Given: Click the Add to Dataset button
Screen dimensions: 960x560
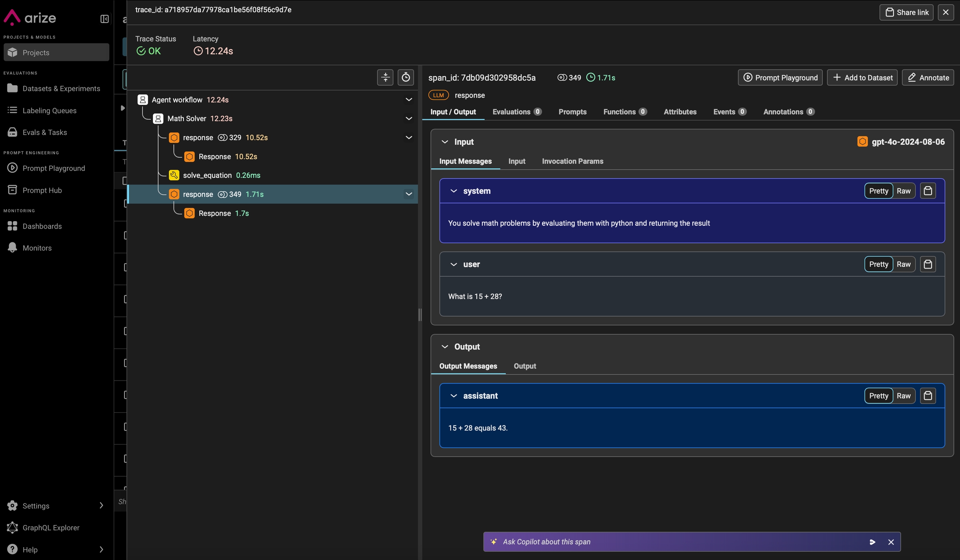Looking at the screenshot, I should (862, 77).
